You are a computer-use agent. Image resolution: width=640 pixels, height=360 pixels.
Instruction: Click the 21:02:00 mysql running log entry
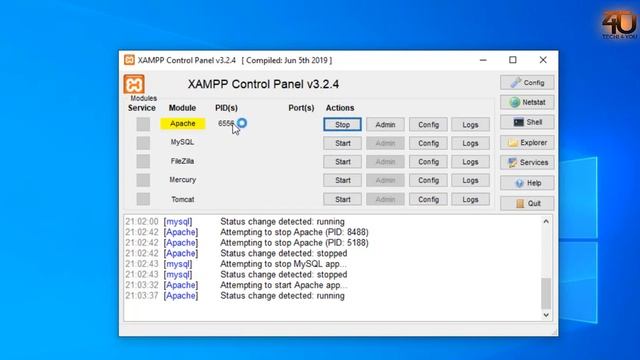tap(235, 222)
